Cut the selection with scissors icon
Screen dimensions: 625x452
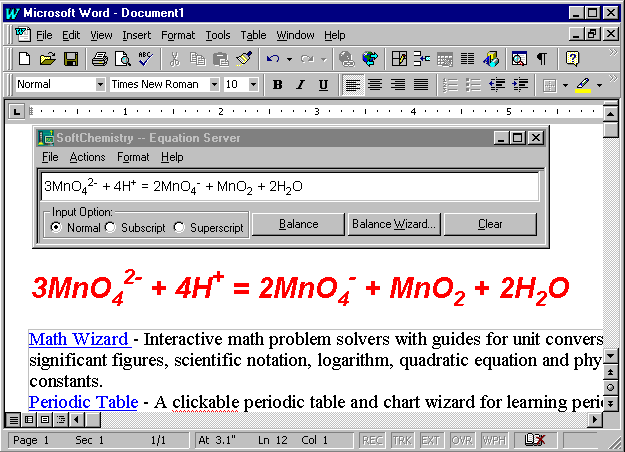tap(174, 59)
